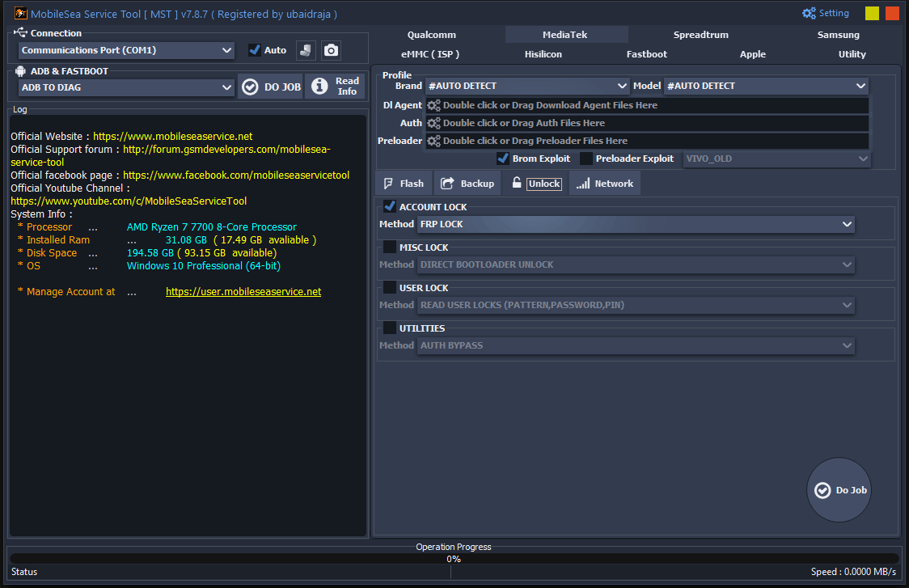Click the Operation Progress bar
The image size is (909, 588).
454,558
